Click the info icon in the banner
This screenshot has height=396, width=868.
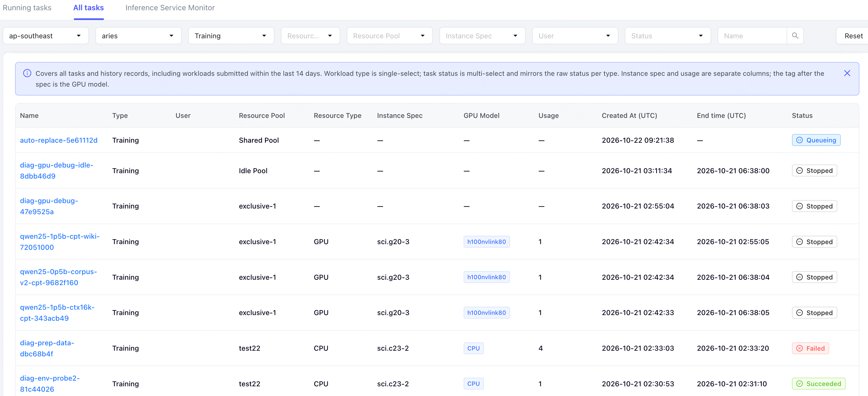click(x=27, y=73)
